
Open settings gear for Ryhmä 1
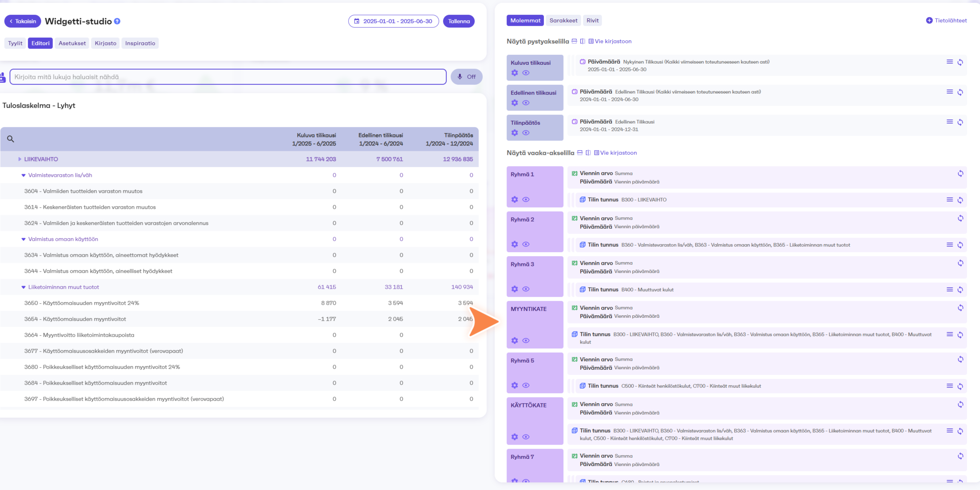coord(514,199)
